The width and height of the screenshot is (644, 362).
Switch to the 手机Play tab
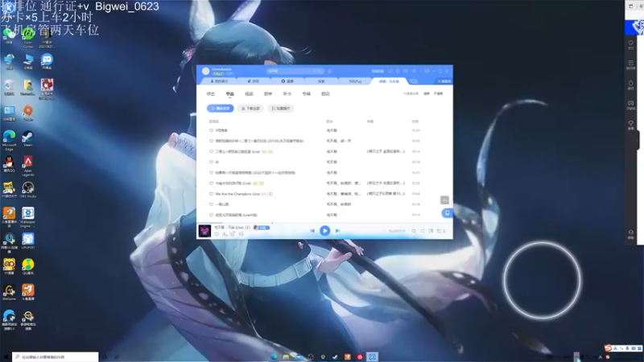coord(355,81)
